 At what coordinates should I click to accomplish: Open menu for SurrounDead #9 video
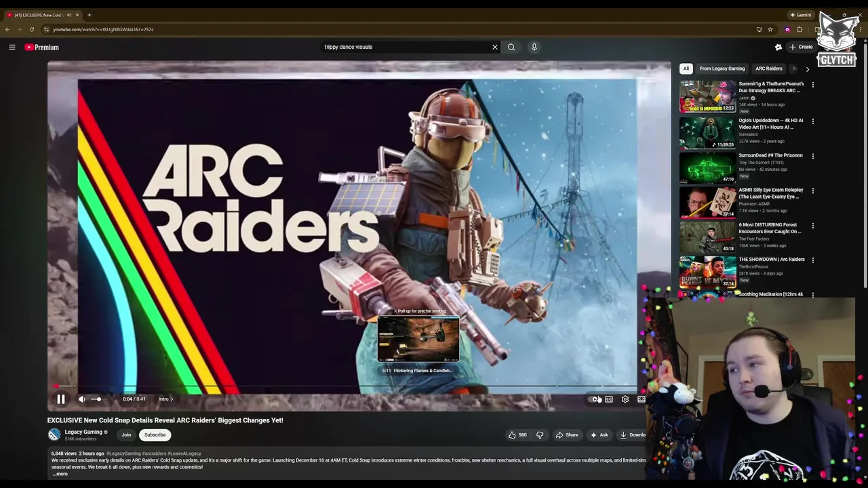pos(813,156)
